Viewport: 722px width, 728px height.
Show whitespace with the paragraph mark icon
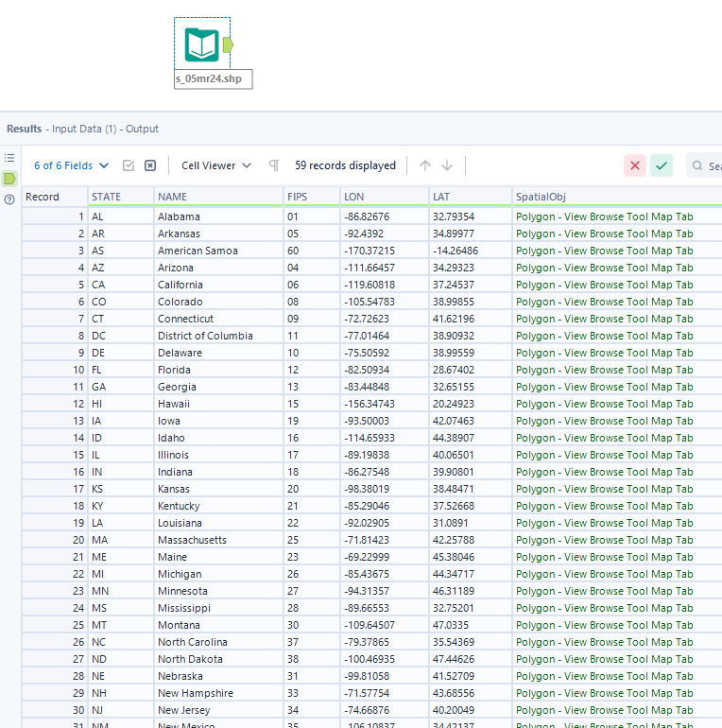274,165
